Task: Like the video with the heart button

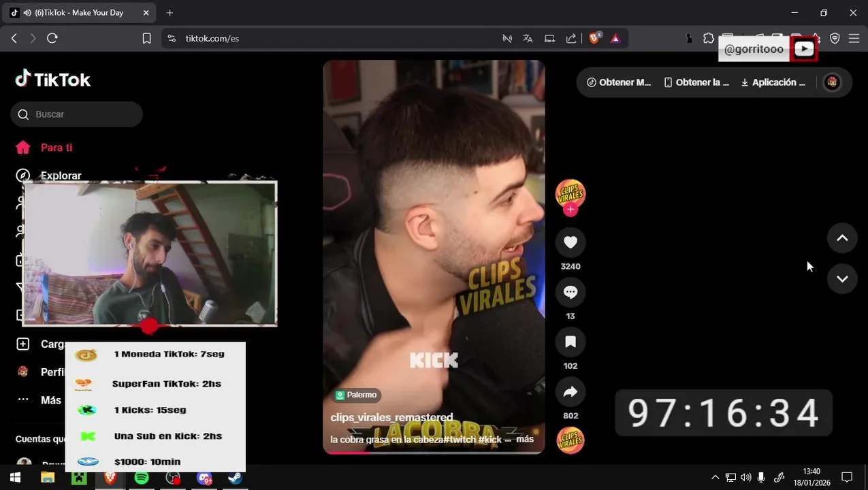Action: (x=570, y=242)
